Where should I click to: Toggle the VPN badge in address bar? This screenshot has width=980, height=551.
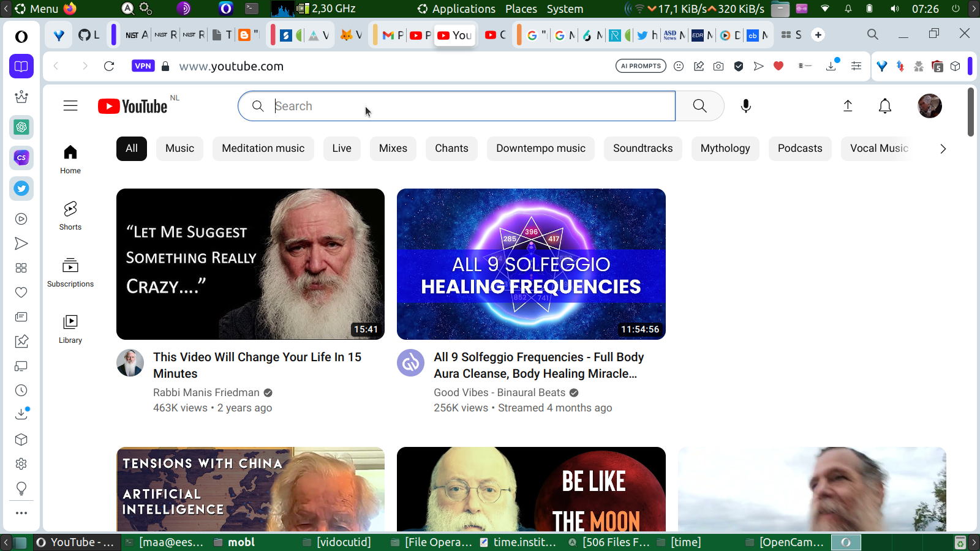(143, 66)
